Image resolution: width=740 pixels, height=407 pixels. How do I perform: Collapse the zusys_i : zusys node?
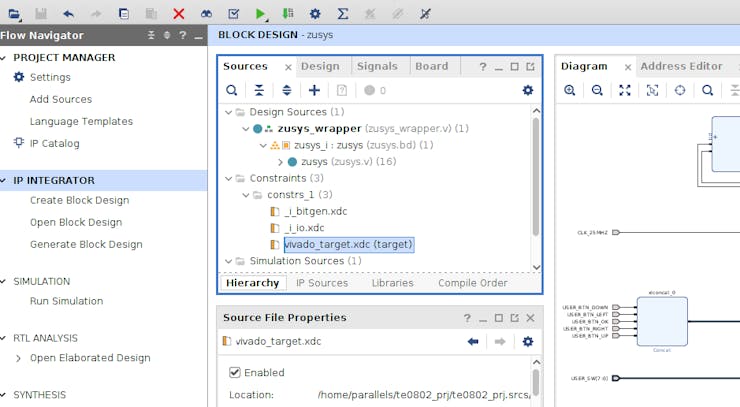click(263, 145)
